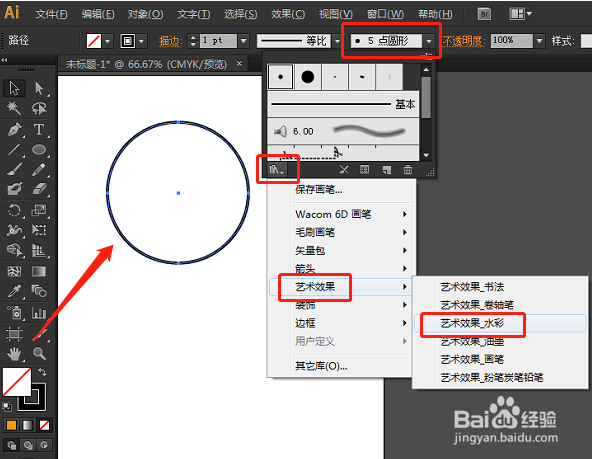The height and width of the screenshot is (459, 592).
Task: Click the 不透明度 opacity link
Action: tap(464, 41)
